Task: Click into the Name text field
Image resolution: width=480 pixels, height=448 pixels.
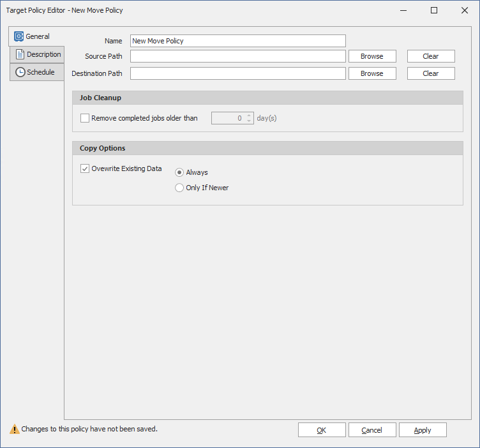Action: (237, 41)
